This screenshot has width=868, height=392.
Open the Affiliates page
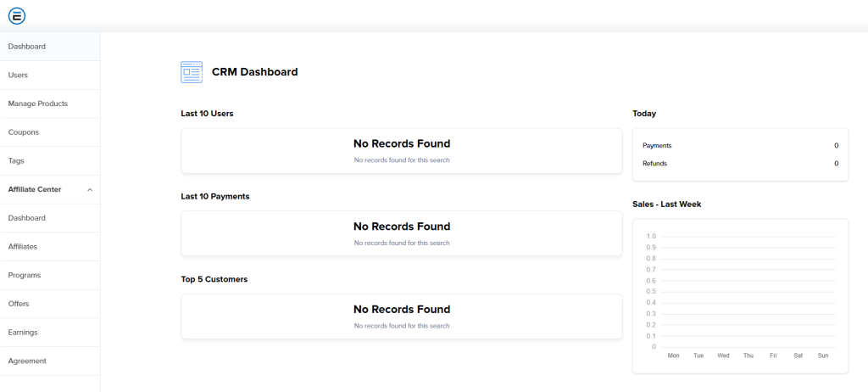50,247
